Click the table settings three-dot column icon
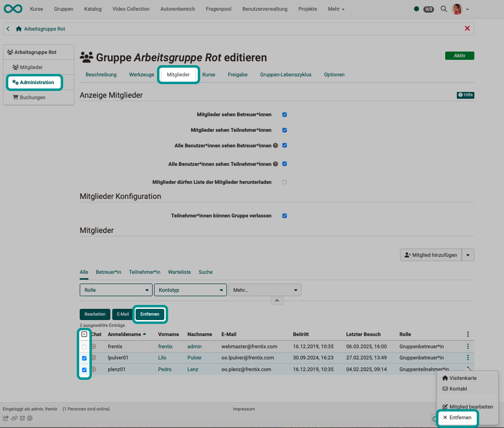 [x=468, y=334]
